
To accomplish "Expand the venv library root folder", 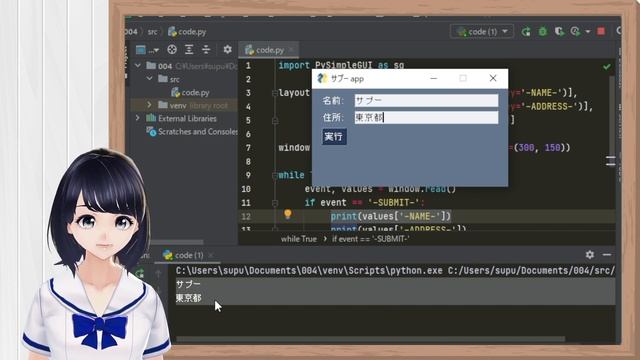I will (149, 105).
